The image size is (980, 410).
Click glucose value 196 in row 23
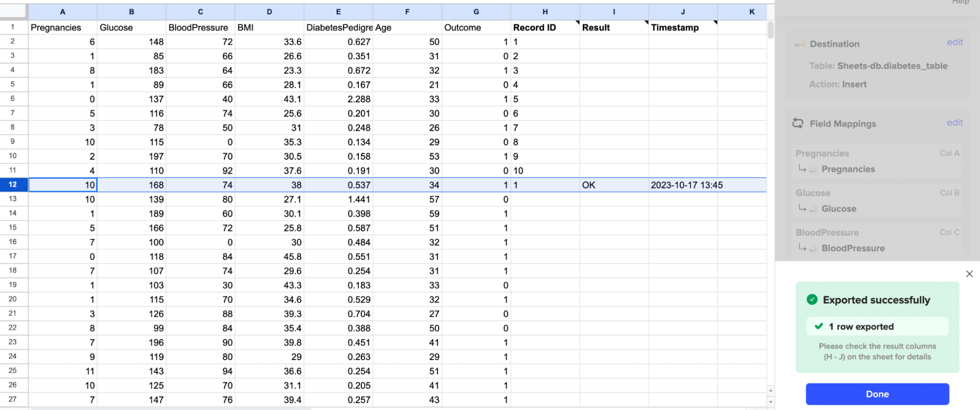[131, 342]
